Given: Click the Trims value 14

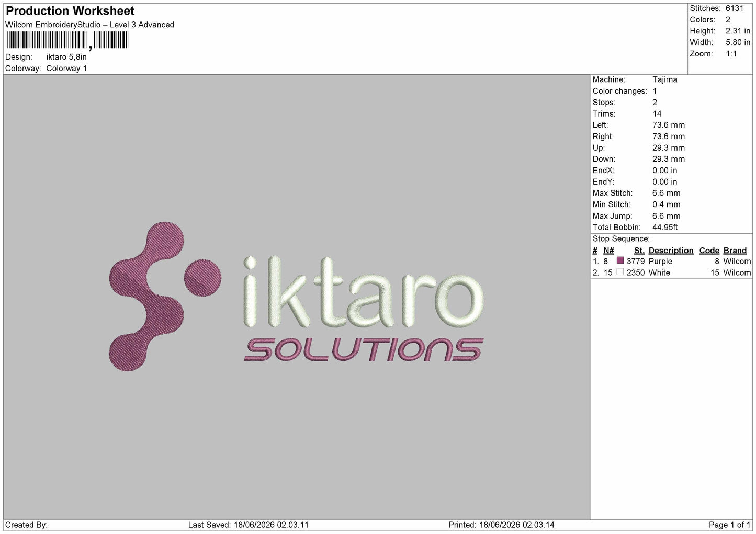Looking at the screenshot, I should click(x=657, y=114).
